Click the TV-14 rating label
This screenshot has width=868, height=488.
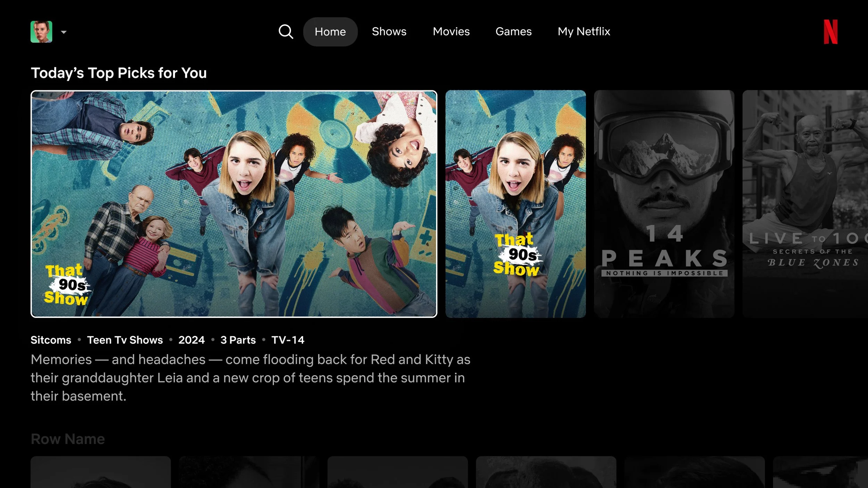287,340
